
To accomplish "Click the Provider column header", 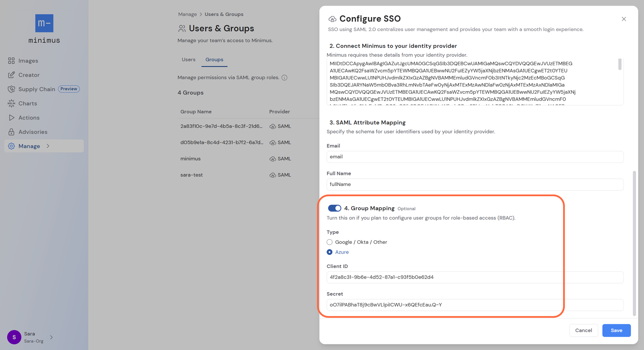I will click(x=279, y=112).
